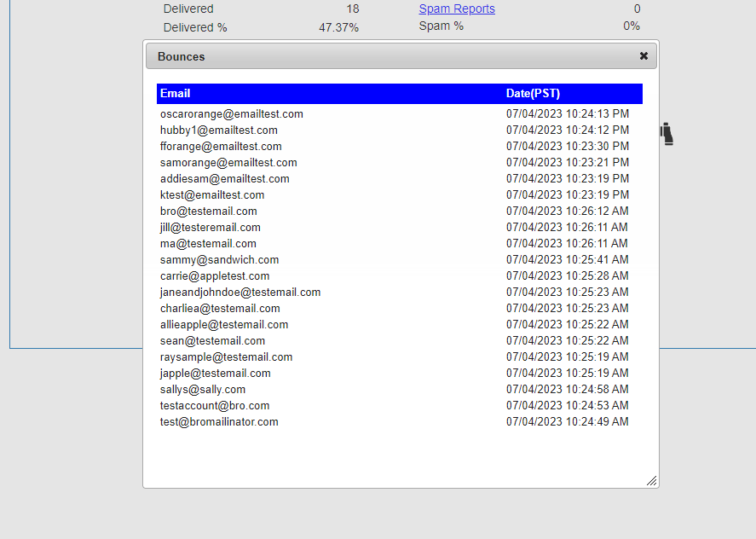Click date 07/04/2023 10:23:30 PM
Image resolution: width=756 pixels, height=539 pixels.
[568, 146]
